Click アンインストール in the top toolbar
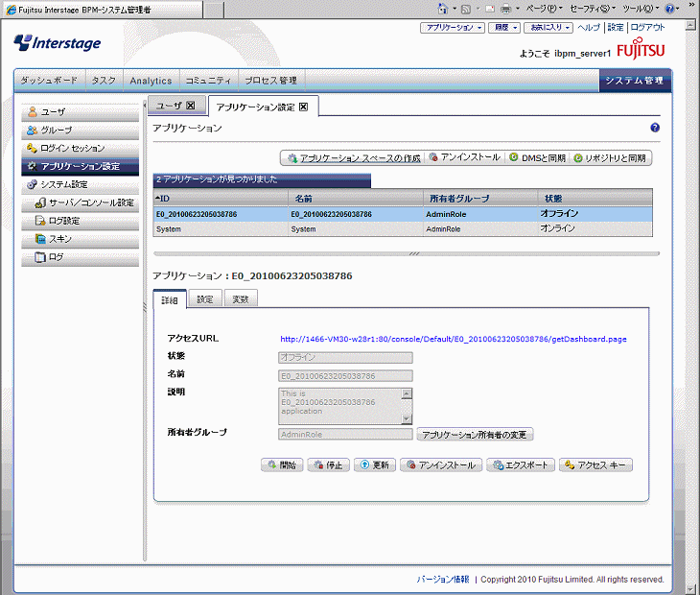Viewport: 700px width, 595px height. coord(464,157)
